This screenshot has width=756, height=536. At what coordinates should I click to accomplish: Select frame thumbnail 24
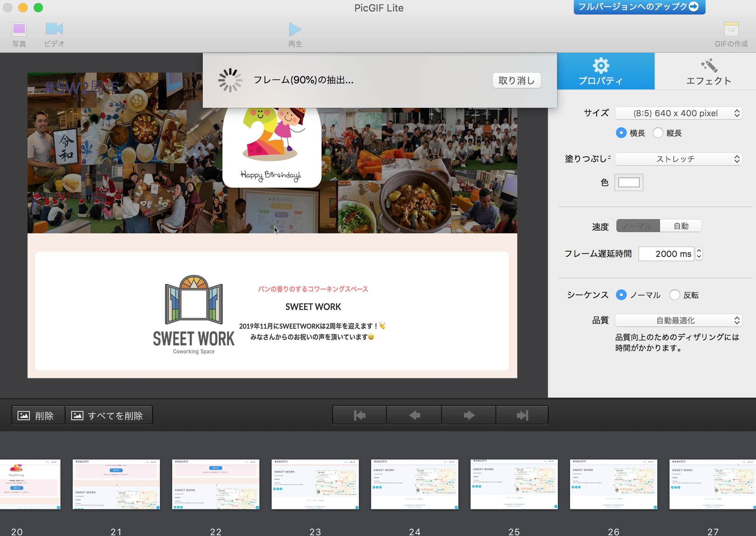415,484
